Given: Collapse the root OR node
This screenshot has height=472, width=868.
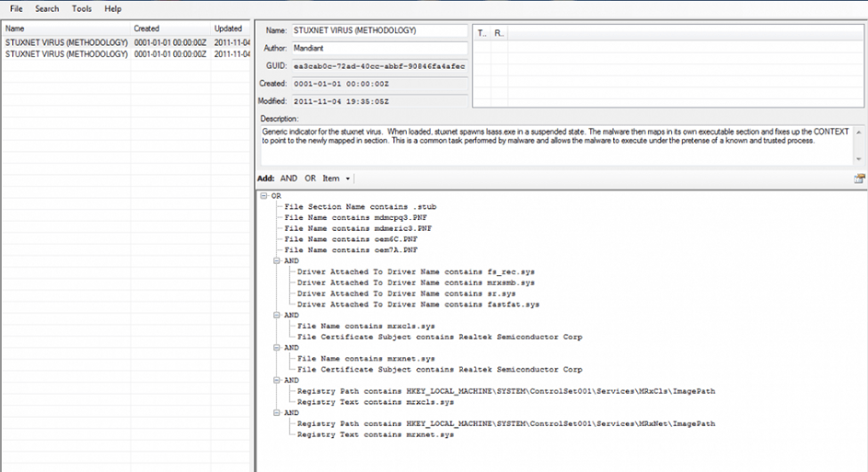Looking at the screenshot, I should coord(264,196).
